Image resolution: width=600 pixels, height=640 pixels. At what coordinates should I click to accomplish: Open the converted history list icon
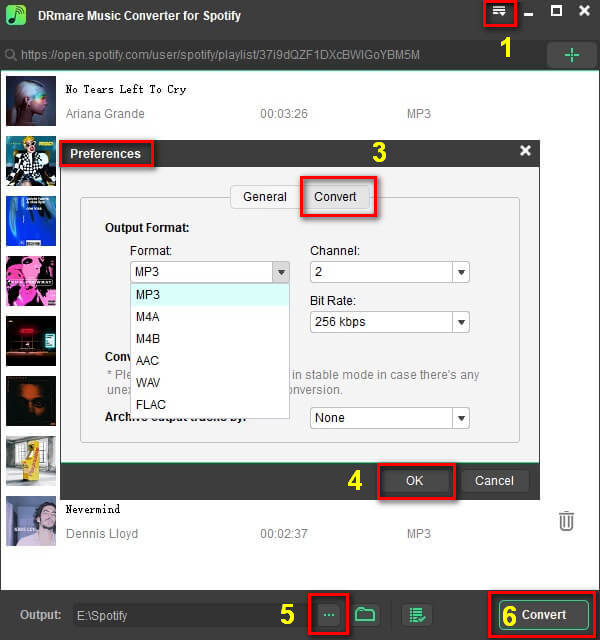(x=417, y=615)
